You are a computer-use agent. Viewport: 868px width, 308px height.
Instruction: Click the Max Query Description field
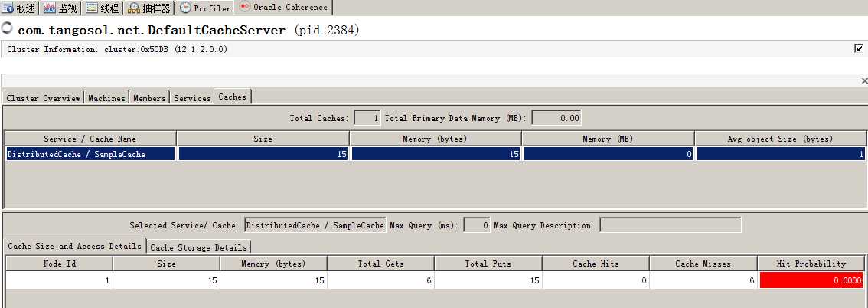click(671, 225)
